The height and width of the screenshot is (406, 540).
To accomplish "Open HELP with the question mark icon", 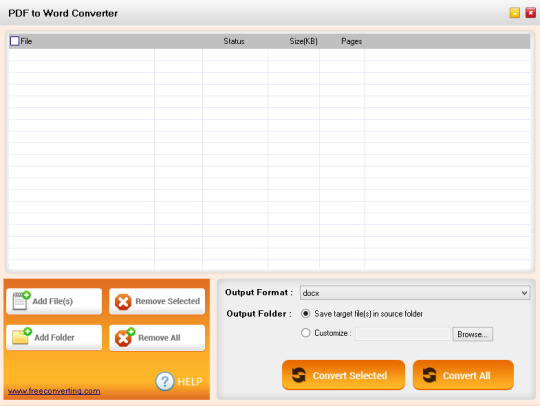I will [x=179, y=381].
